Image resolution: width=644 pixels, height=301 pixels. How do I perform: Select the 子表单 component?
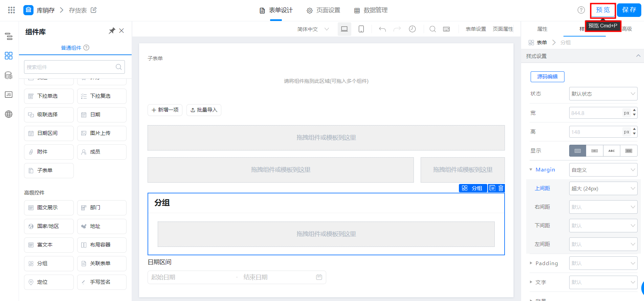49,170
